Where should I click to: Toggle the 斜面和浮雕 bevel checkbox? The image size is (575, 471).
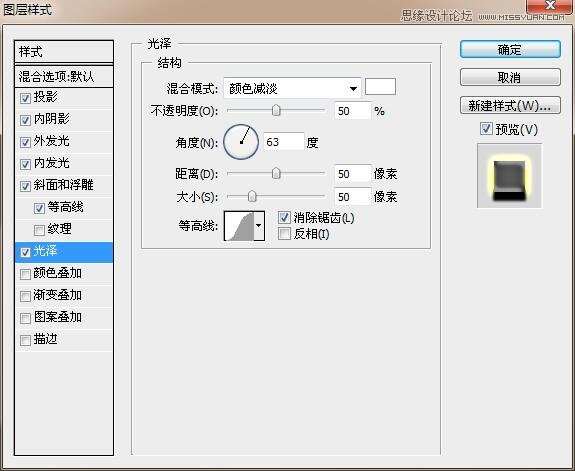(x=25, y=186)
